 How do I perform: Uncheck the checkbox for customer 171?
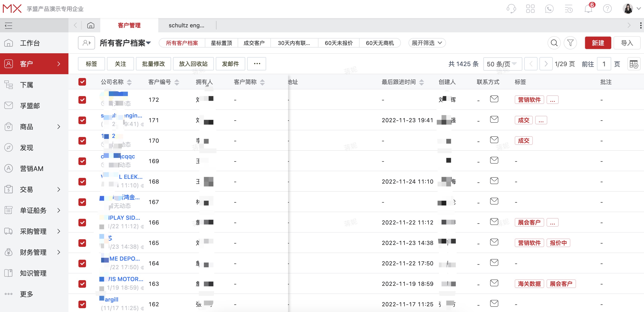(82, 120)
